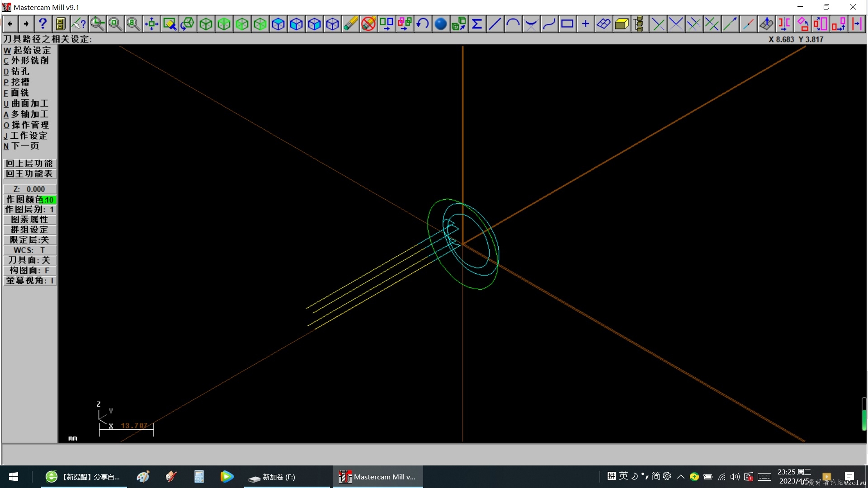
Task: Select the create line tool icon
Action: (x=495, y=23)
